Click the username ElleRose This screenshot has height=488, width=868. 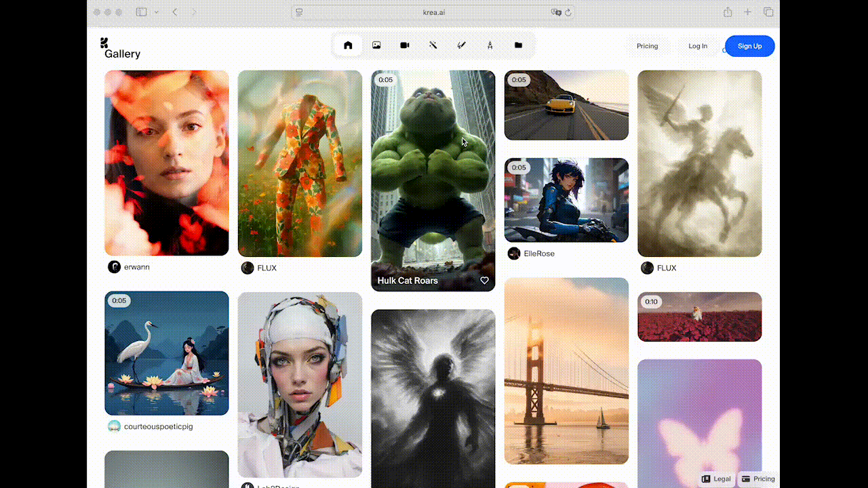(539, 253)
